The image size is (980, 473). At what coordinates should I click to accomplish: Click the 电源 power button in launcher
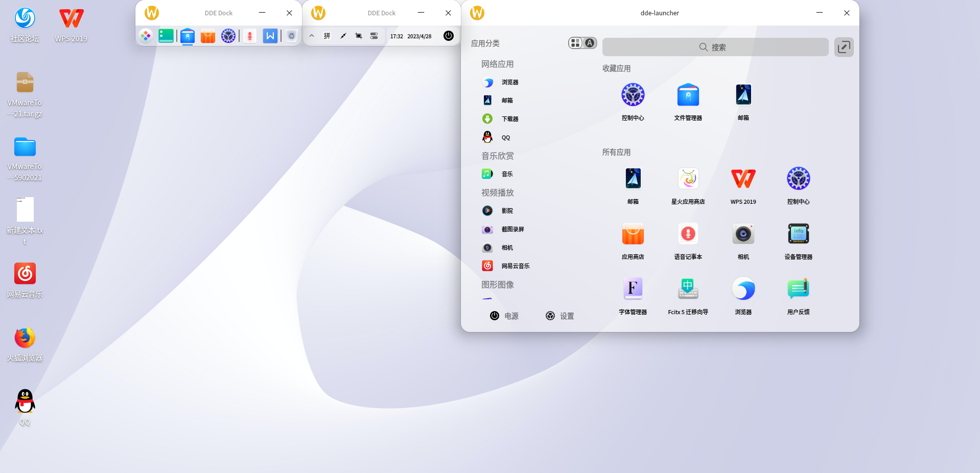(x=504, y=316)
